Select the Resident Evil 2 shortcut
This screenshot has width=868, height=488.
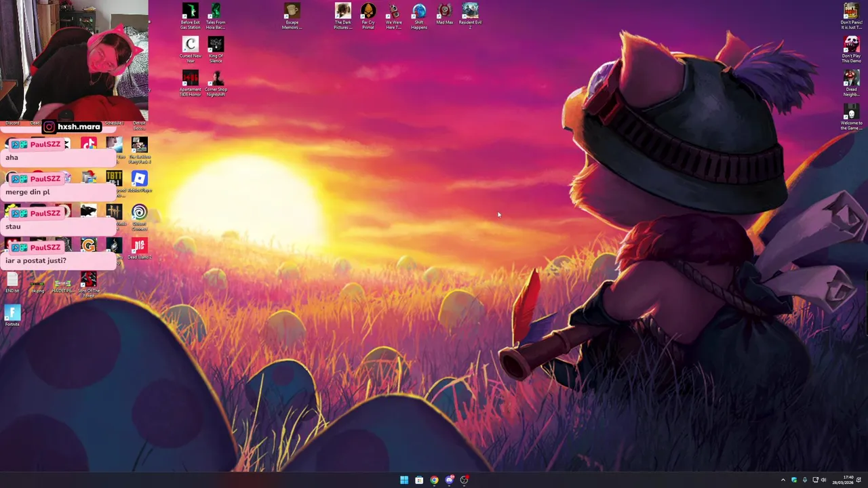(x=470, y=16)
